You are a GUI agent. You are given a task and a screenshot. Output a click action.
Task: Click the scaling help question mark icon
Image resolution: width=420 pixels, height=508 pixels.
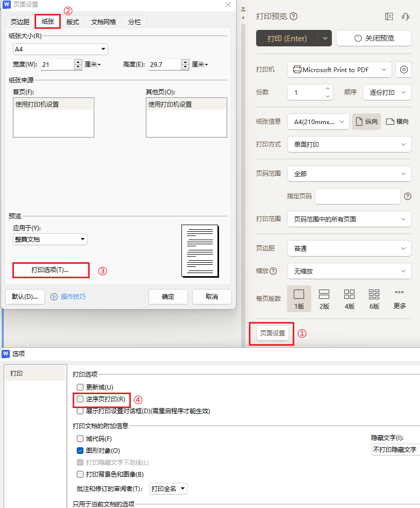coord(273,271)
